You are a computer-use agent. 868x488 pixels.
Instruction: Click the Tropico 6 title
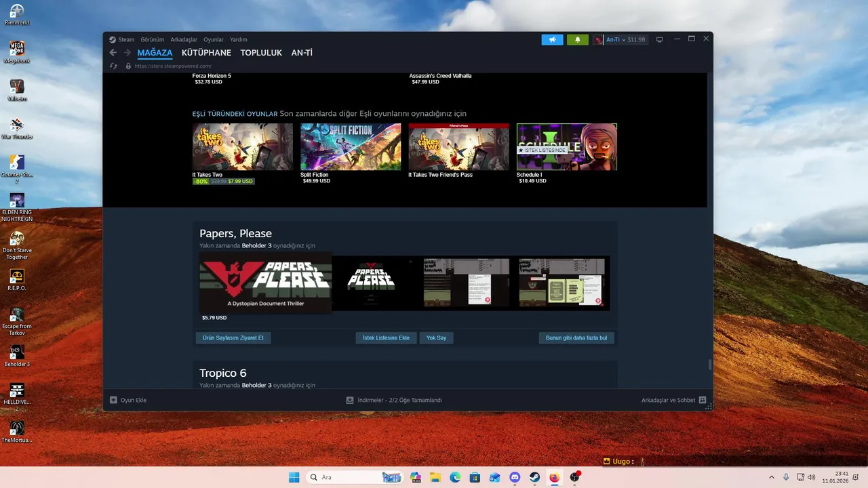223,373
